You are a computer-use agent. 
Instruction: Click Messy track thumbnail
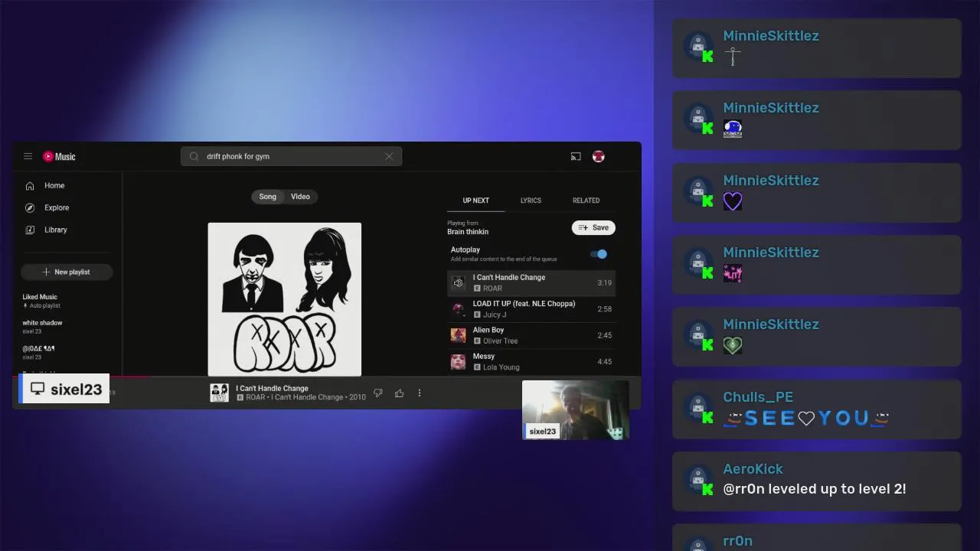pos(458,361)
